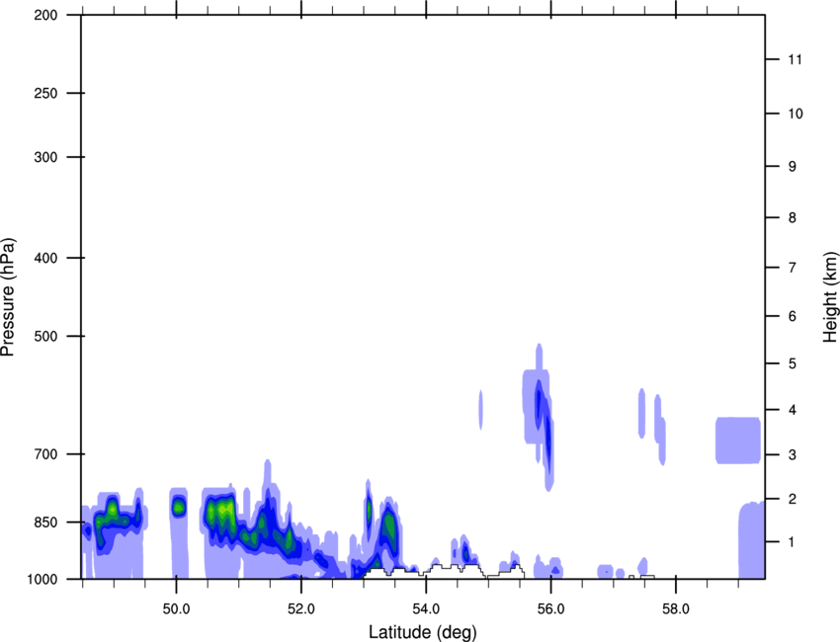Click the 11 km height label
The width and height of the screenshot is (840, 642).
795,59
